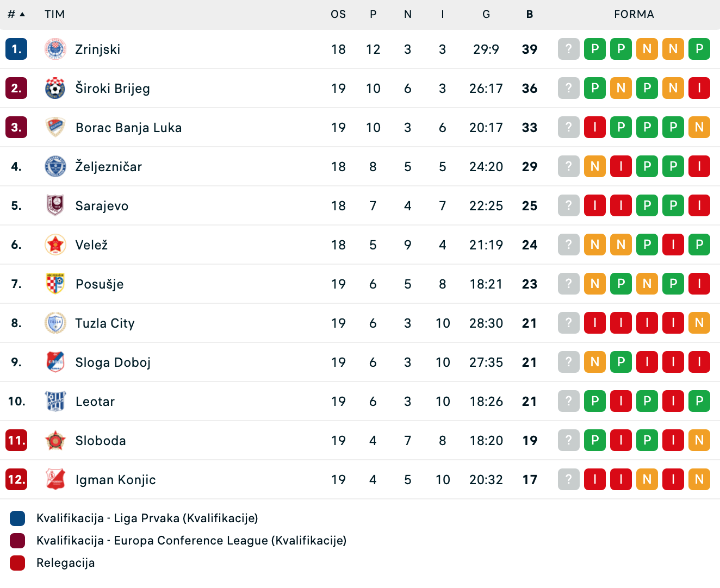The height and width of the screenshot is (588, 720).
Task: Sort standings by the B points column
Action: (x=530, y=15)
